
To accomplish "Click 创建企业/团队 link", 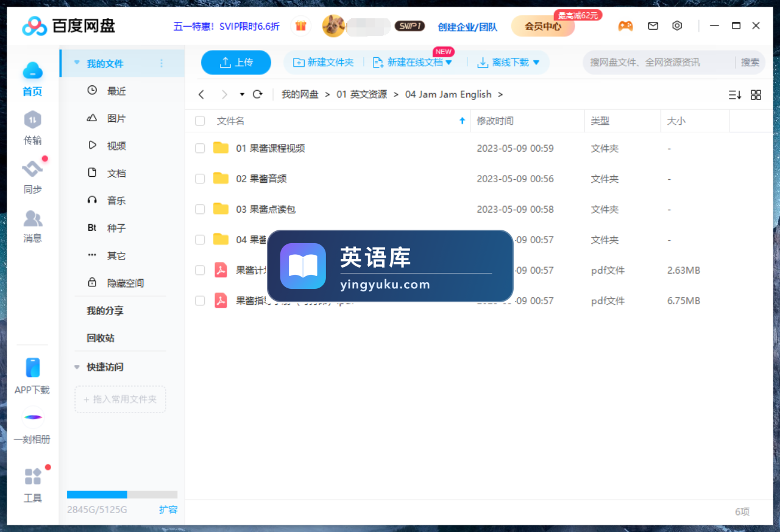I will [x=467, y=27].
